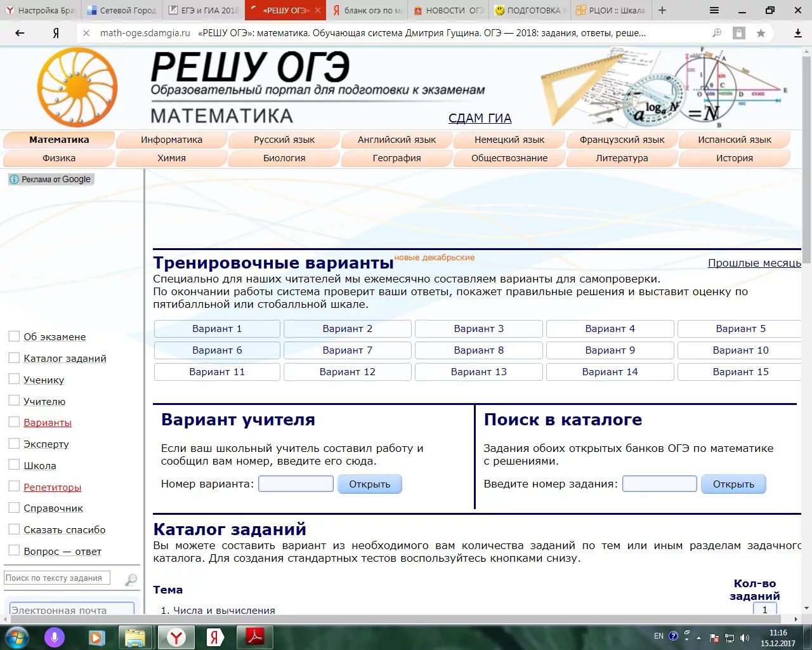The height and width of the screenshot is (650, 812).
Task: Toggle checkbox next to Каталог заданий
Action: tap(14, 358)
